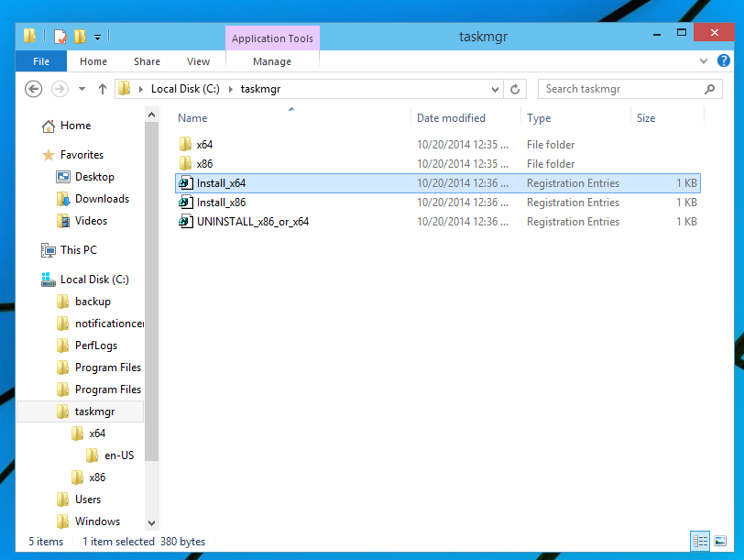Open the address bar location dropdown
This screenshot has height=560, width=744.
494,89
